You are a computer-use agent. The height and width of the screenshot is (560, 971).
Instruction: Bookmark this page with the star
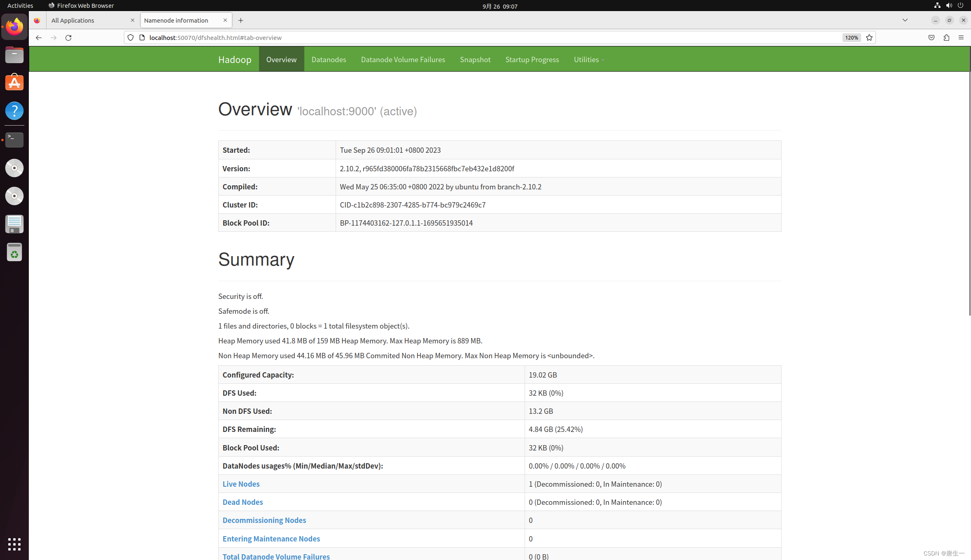pyautogui.click(x=869, y=37)
